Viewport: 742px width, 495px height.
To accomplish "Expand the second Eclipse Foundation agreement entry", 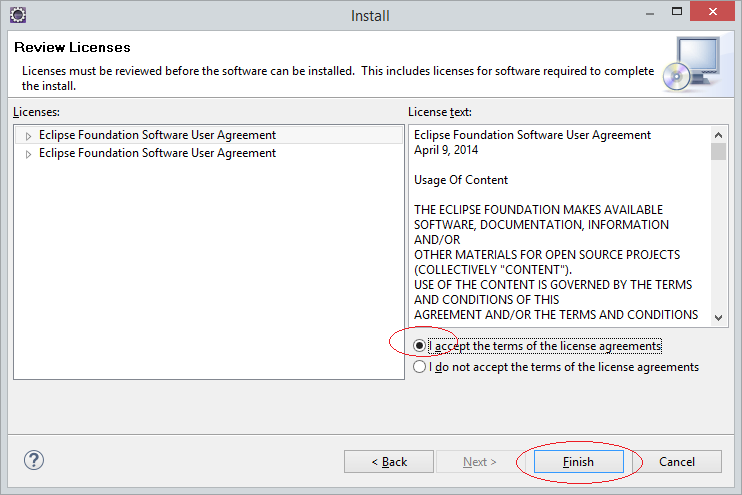I will click(x=28, y=154).
